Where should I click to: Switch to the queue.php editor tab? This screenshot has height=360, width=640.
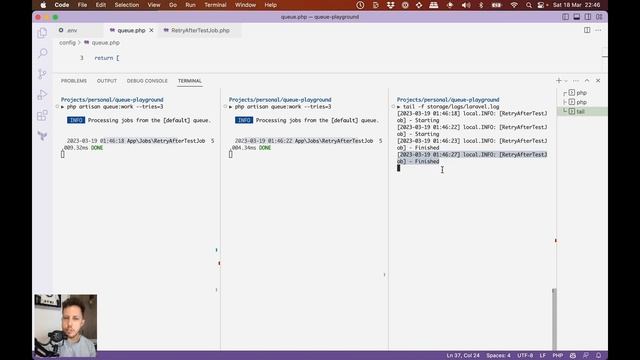point(131,30)
